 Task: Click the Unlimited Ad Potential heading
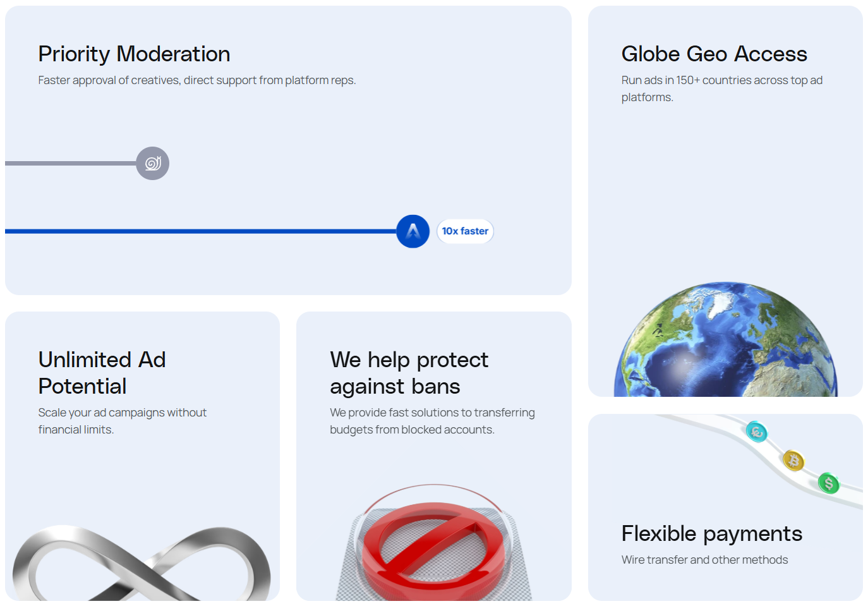click(x=102, y=373)
